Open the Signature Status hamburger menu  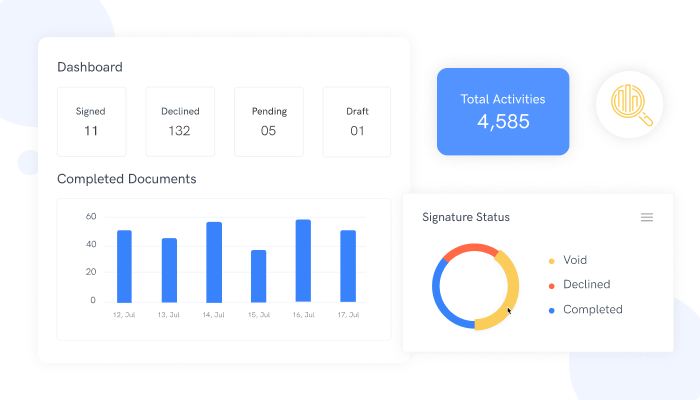pos(647,217)
